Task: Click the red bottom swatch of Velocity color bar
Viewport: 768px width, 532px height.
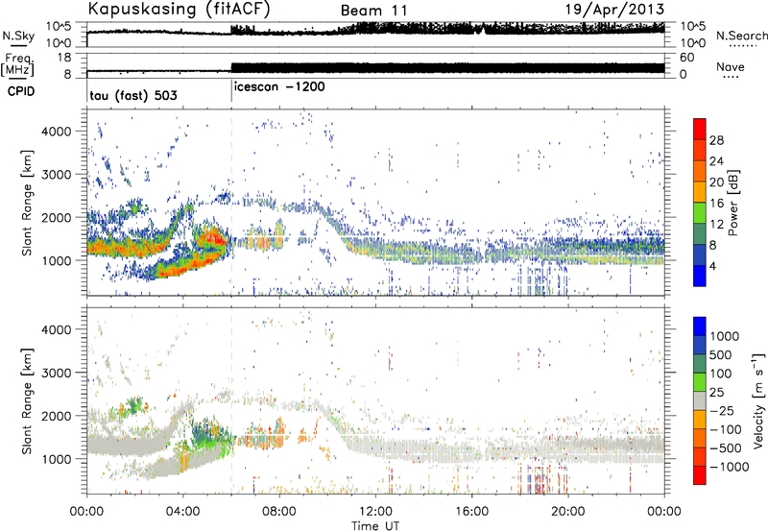Action: coord(700,475)
